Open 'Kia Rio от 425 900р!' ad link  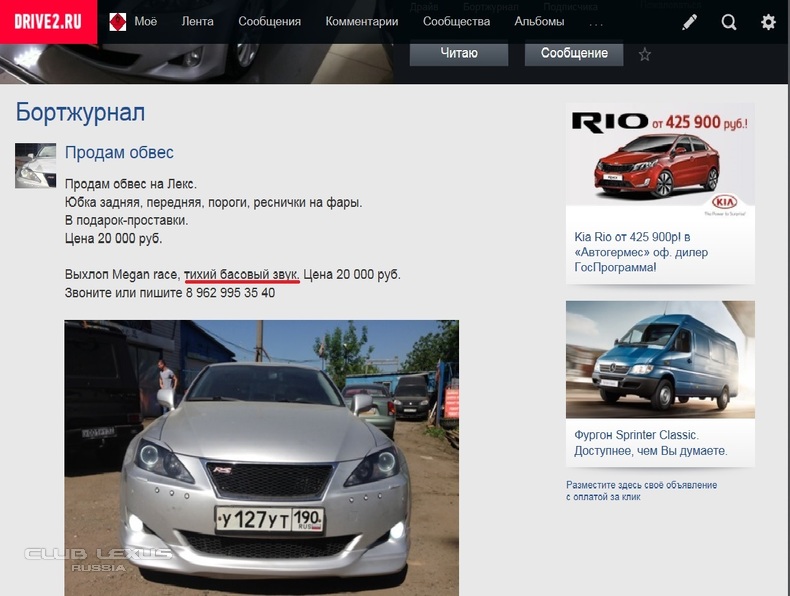click(641, 252)
